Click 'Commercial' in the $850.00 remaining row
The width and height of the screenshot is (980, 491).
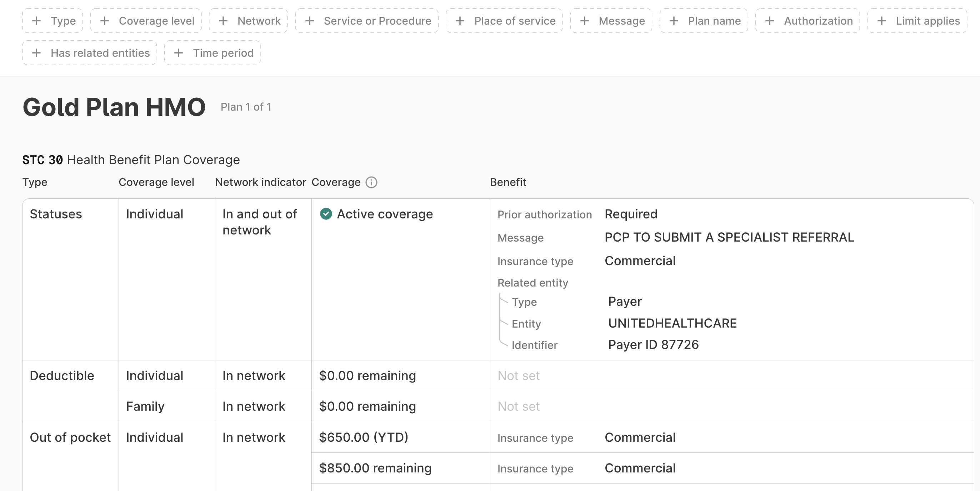(x=640, y=468)
